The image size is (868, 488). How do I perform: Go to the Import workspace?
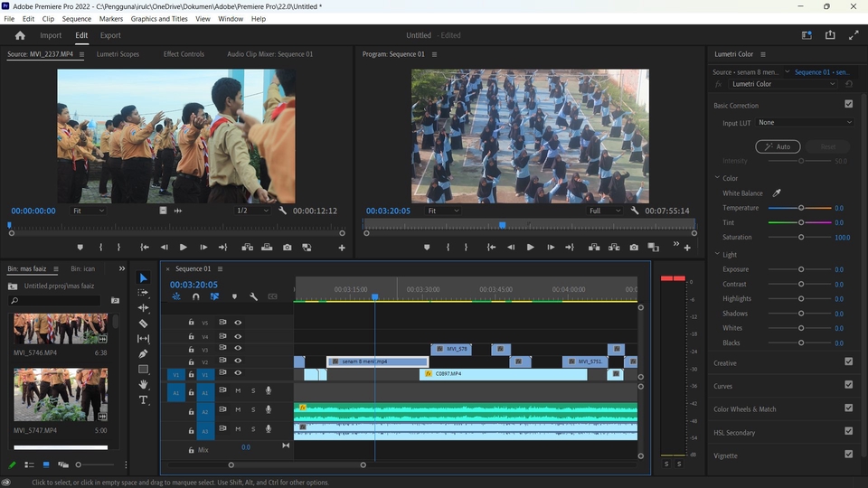[x=51, y=35]
